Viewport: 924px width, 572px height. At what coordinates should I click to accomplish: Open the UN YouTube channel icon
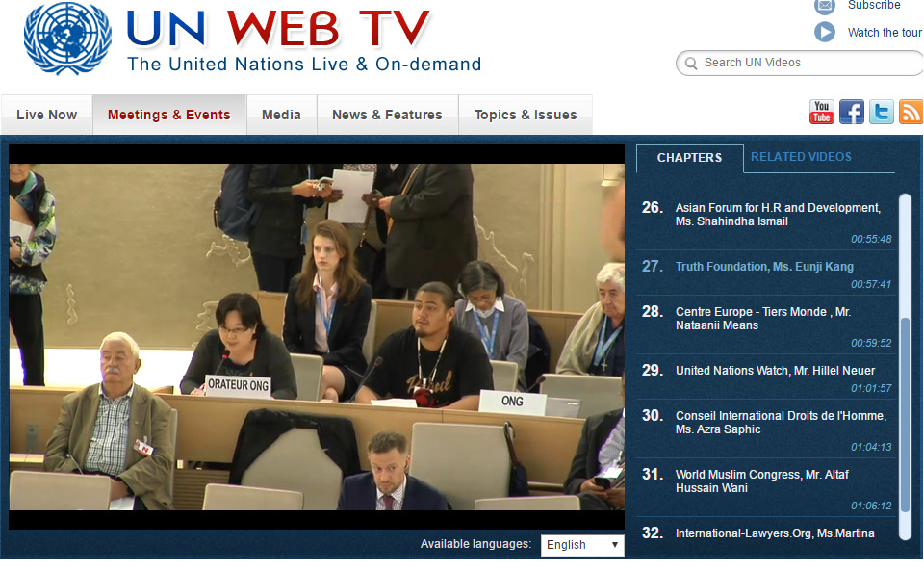point(821,112)
